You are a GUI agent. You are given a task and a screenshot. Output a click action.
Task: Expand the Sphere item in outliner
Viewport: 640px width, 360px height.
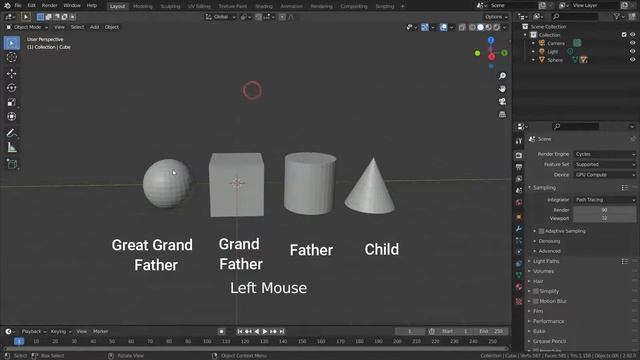pos(533,60)
